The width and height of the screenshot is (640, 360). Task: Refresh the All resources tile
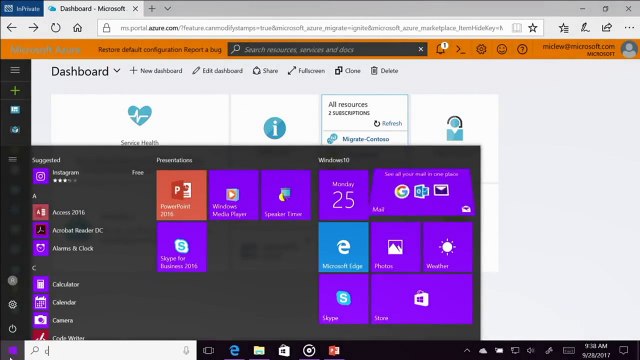[x=388, y=123]
